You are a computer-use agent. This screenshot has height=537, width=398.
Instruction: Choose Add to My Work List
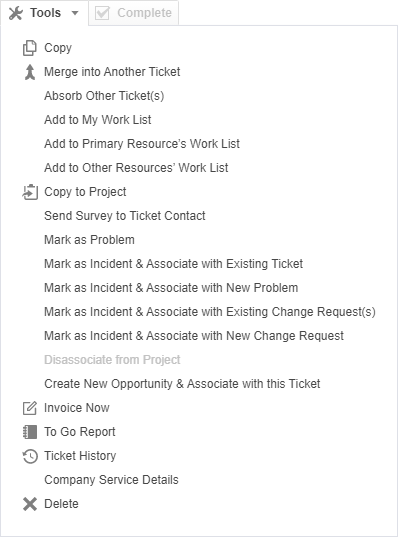pos(98,120)
